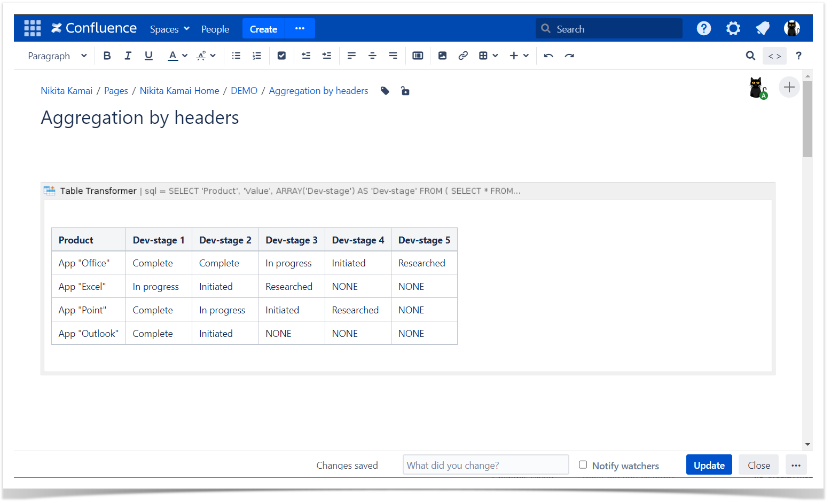831x504 pixels.
Task: Toggle bold formatting in the toolbar
Action: [x=107, y=56]
